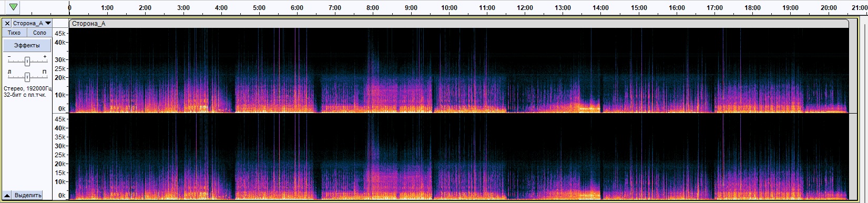
Task: Click the 32-бит с пл.тчк. format text
Action: (x=25, y=95)
